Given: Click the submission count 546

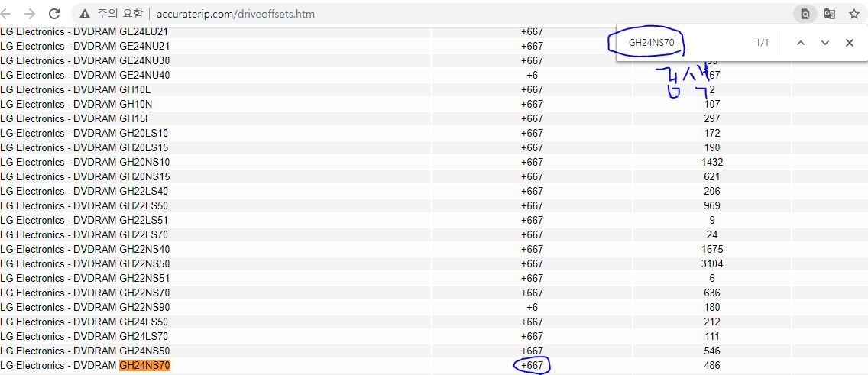Looking at the screenshot, I should click(x=712, y=351).
